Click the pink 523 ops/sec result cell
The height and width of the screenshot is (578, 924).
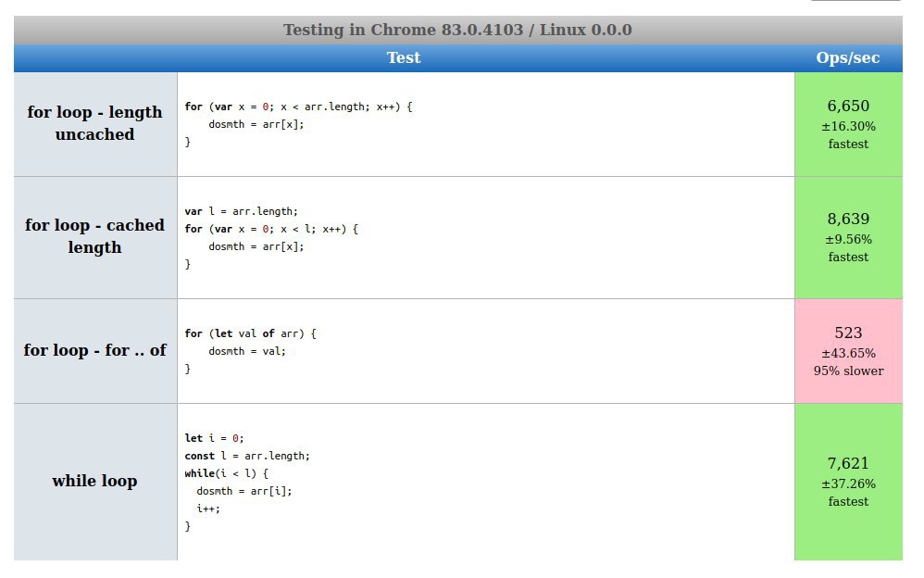click(x=848, y=351)
